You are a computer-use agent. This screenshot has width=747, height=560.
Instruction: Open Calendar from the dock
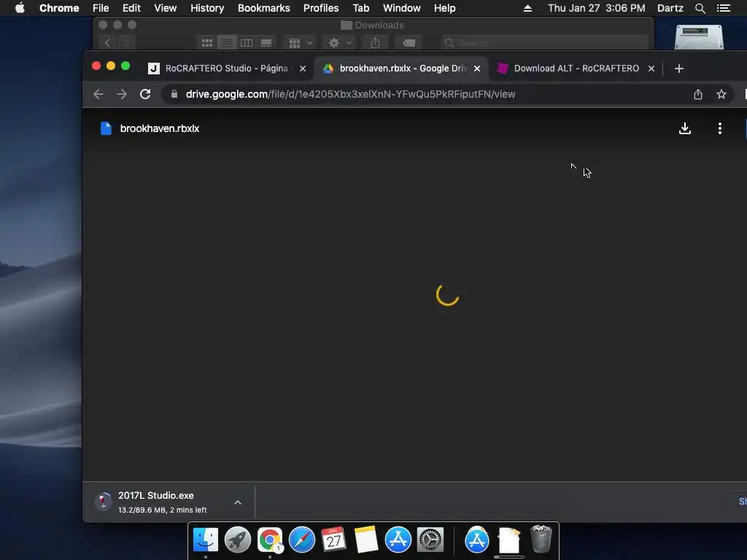pyautogui.click(x=333, y=540)
